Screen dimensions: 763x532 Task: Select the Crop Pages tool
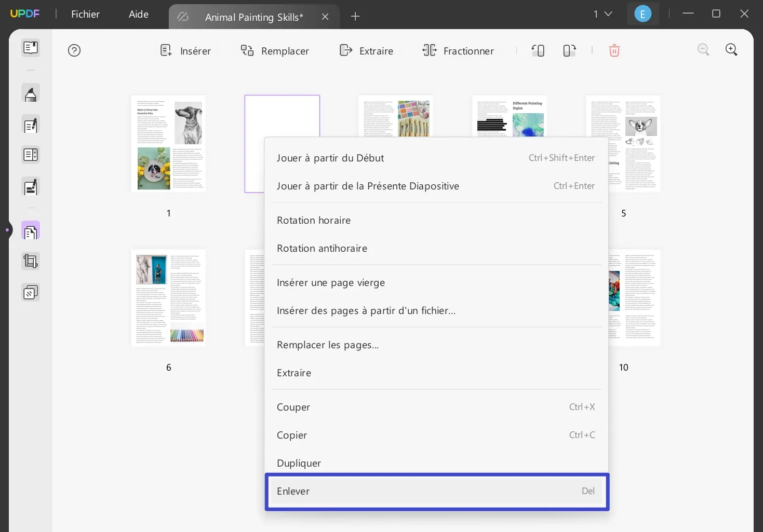pyautogui.click(x=31, y=261)
